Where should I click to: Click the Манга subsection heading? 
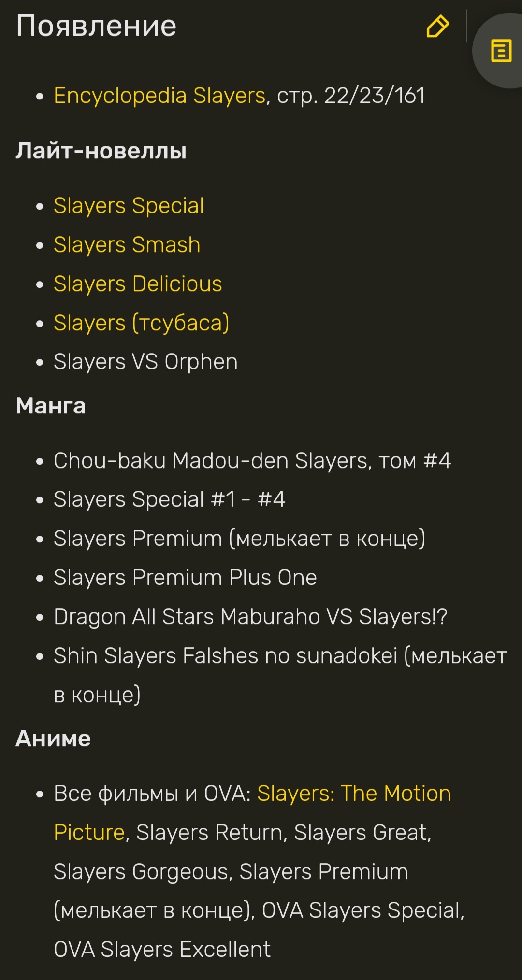coord(51,406)
